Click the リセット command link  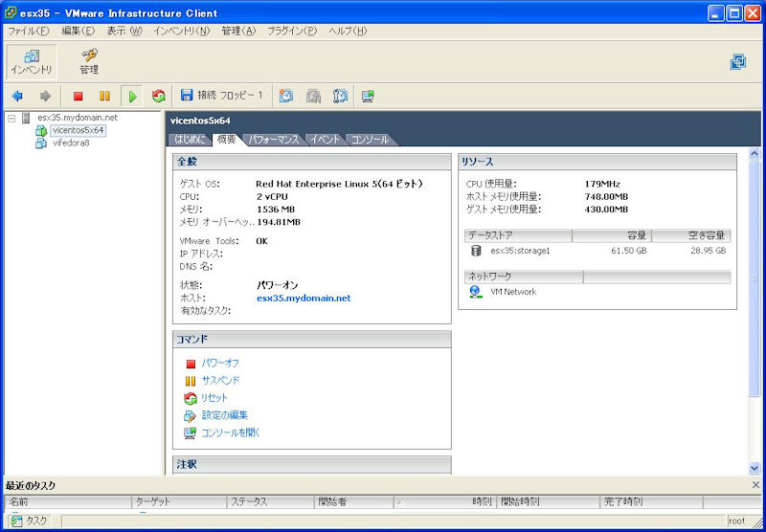[214, 398]
